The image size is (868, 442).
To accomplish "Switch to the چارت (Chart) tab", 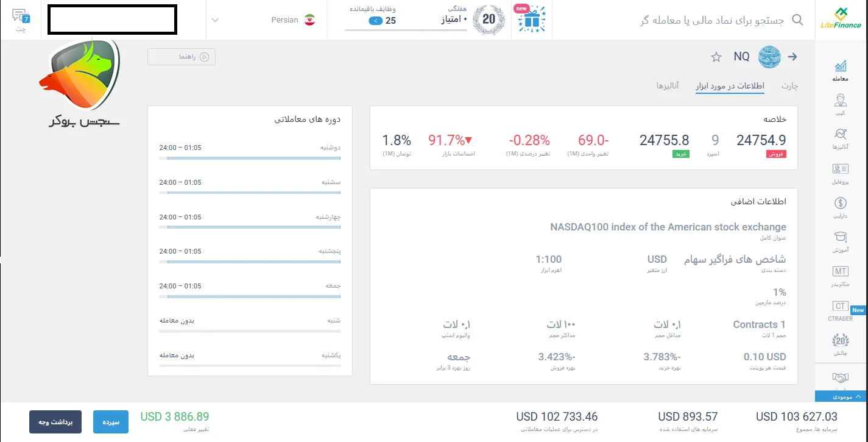I will tap(789, 86).
